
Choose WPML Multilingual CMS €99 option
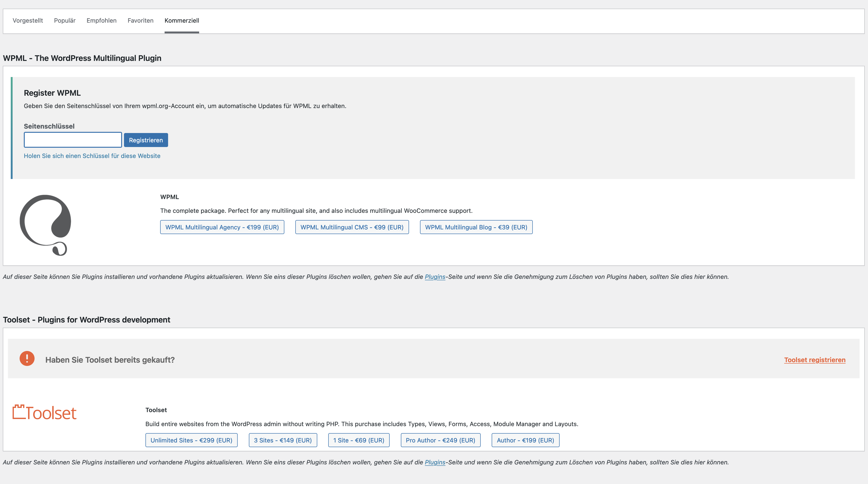coord(352,227)
